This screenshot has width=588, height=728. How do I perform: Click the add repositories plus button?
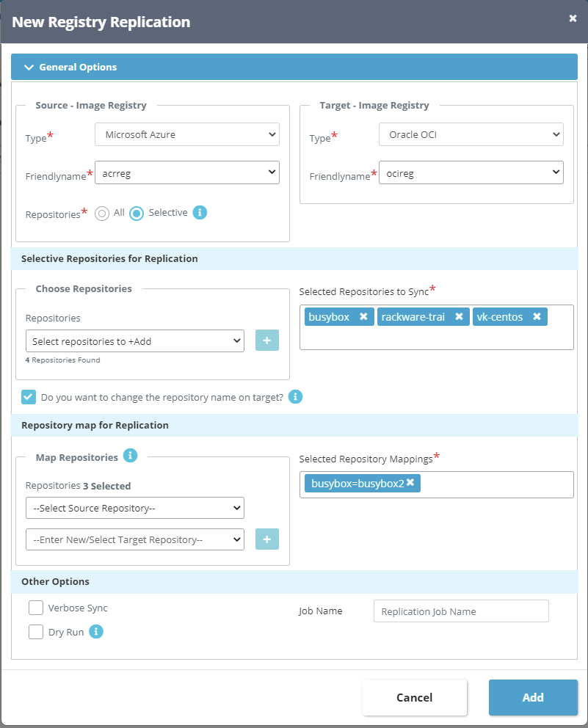266,340
